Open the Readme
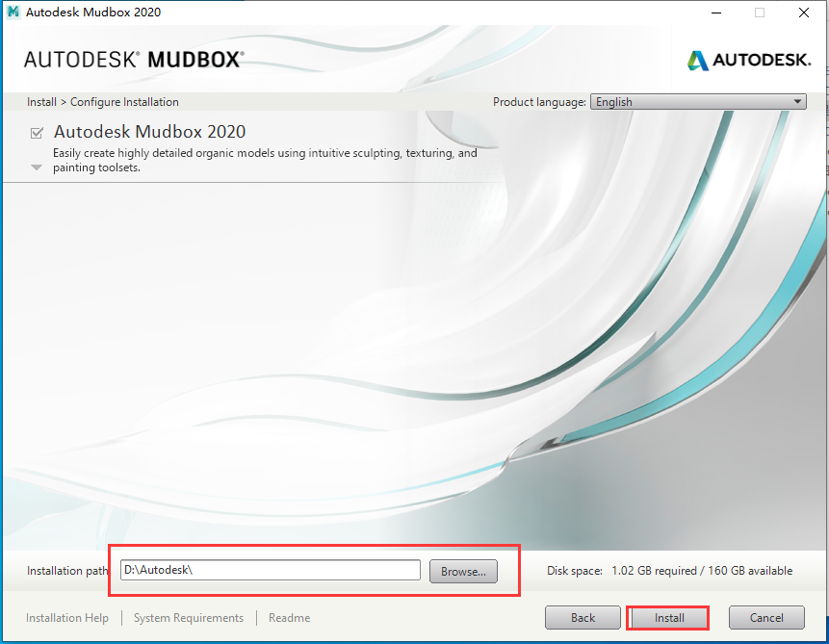The height and width of the screenshot is (644, 829). point(289,617)
